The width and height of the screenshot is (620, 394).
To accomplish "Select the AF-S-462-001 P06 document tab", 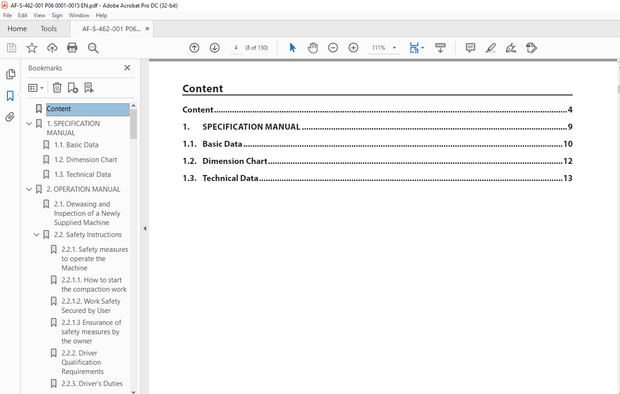I will coord(111,28).
